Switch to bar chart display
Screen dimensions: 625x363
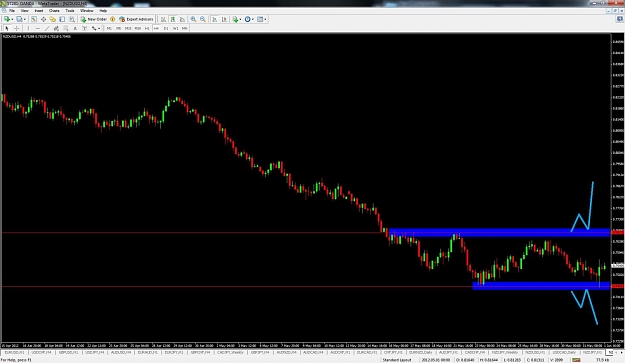163,19
